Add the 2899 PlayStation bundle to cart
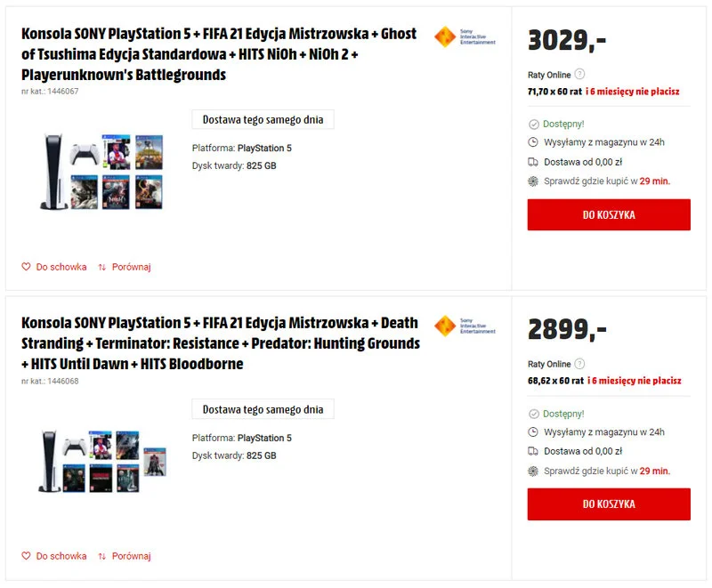Image resolution: width=712 pixels, height=588 pixels. tap(609, 503)
